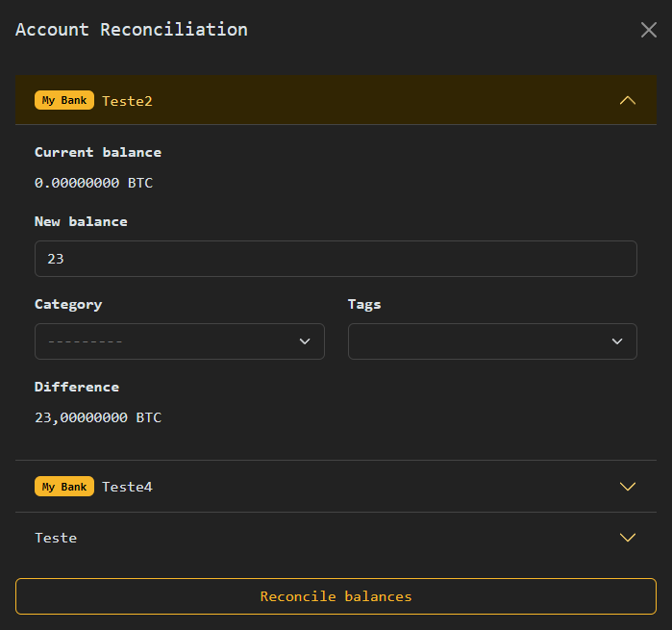Click the Account Reconciliation title
Screen dimensions: 672x630
pos(132,30)
